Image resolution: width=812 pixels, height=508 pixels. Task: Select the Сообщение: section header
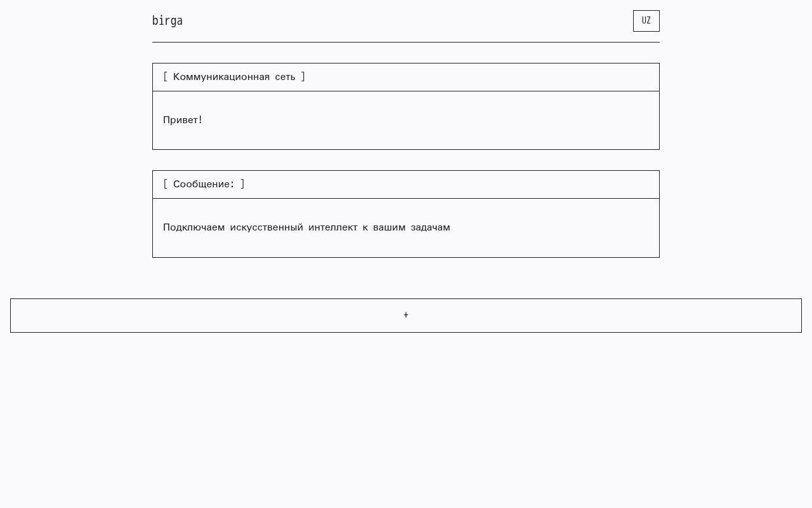click(x=406, y=184)
